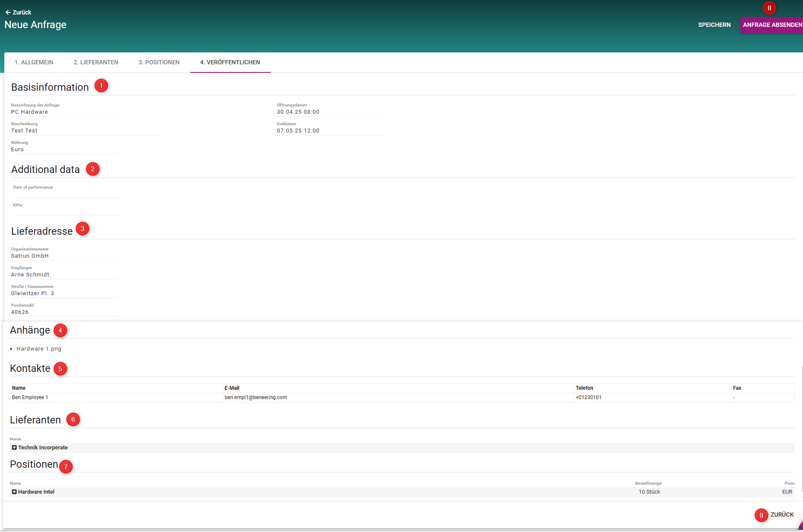Click the Anfrage Absenden button
803x532 pixels.
(x=772, y=25)
